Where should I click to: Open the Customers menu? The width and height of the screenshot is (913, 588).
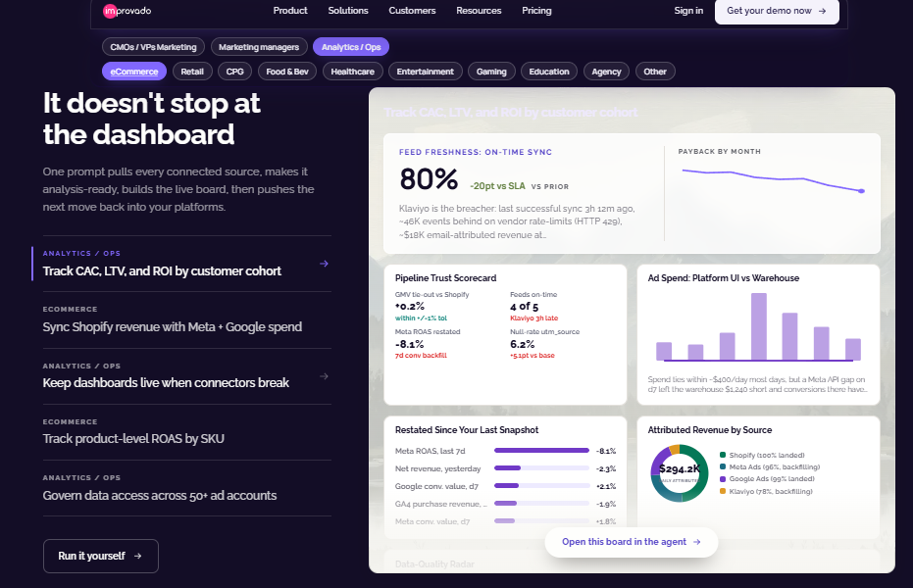click(412, 11)
